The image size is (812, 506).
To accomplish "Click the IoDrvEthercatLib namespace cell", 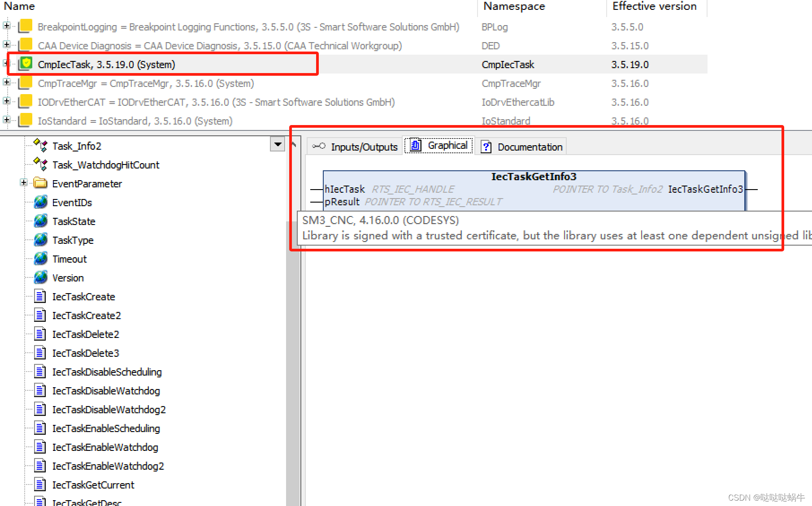I will coord(518,102).
